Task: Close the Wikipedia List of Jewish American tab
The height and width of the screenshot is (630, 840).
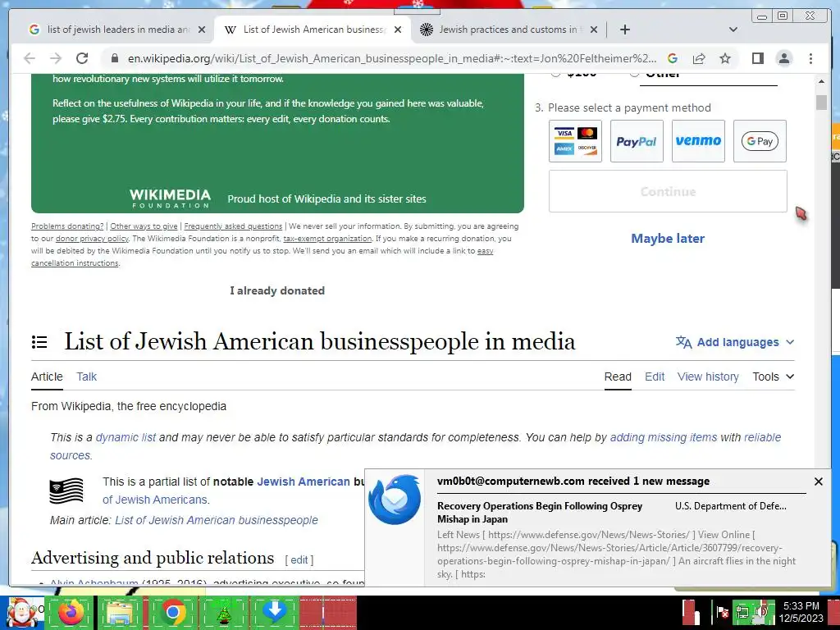Action: click(x=398, y=30)
